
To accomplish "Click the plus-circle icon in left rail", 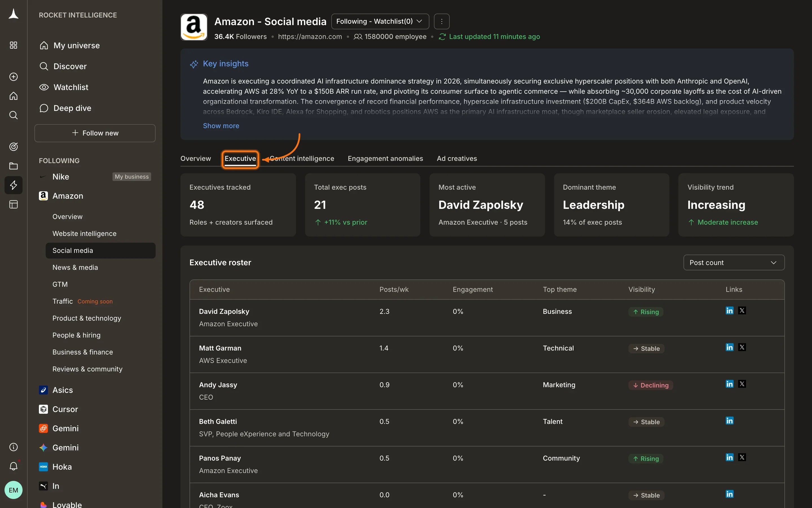I will 14,77.
